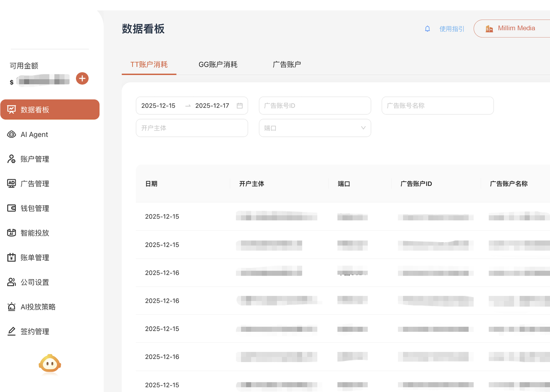Click the 钱包管理 wallet icon
This screenshot has height=392, width=550.
[11, 208]
